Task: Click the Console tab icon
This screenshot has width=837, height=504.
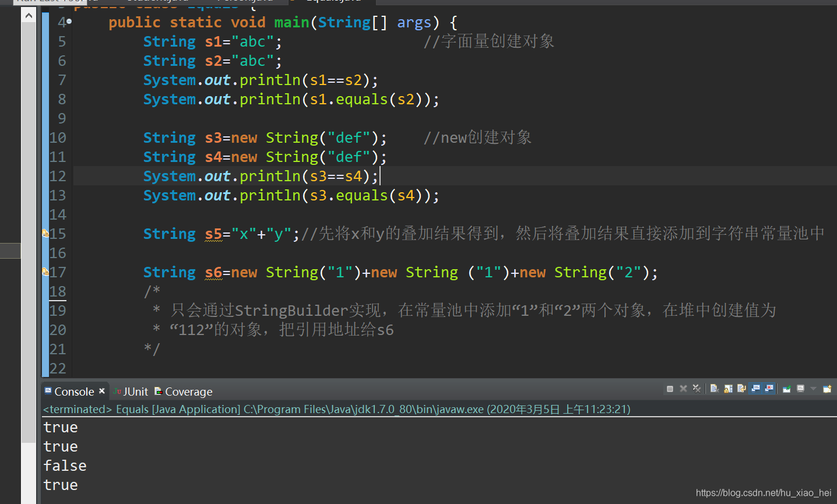Action: pyautogui.click(x=48, y=390)
